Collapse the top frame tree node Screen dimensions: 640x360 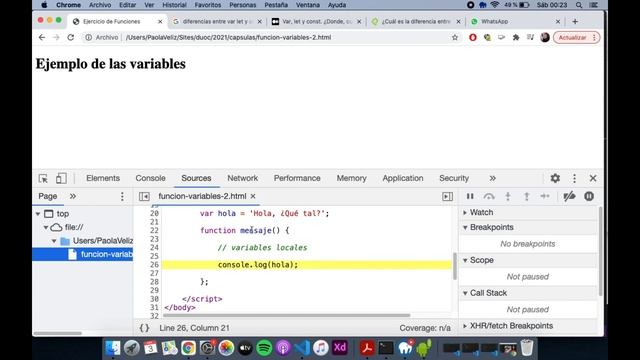38,214
